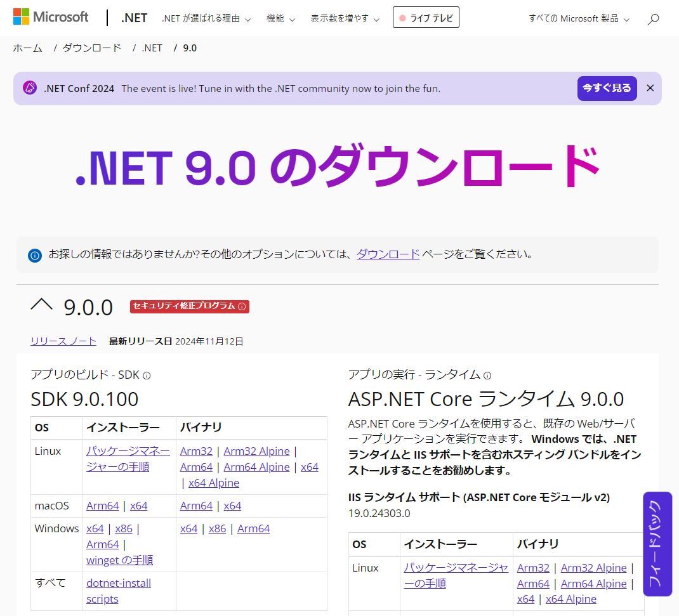This screenshot has height=616, width=679.
Task: Download ASP.NET Core runtime Linux x64 binary
Action: 525,599
